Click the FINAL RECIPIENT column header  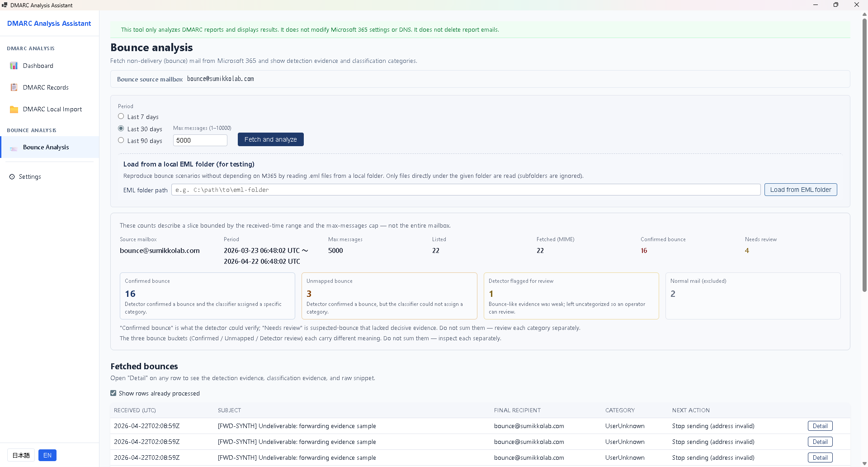517,410
